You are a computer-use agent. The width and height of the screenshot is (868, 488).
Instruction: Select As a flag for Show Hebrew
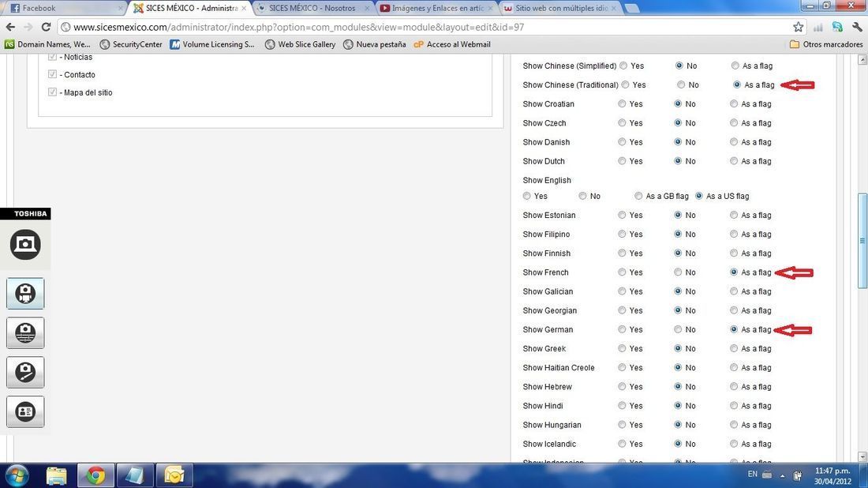coord(734,386)
